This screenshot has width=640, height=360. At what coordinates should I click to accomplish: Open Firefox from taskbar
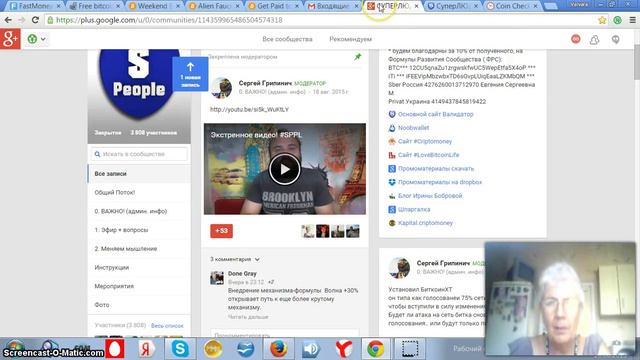pos(278,349)
